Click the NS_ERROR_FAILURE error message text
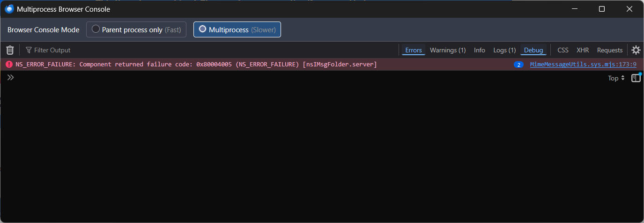This screenshot has width=644, height=223. click(x=196, y=65)
